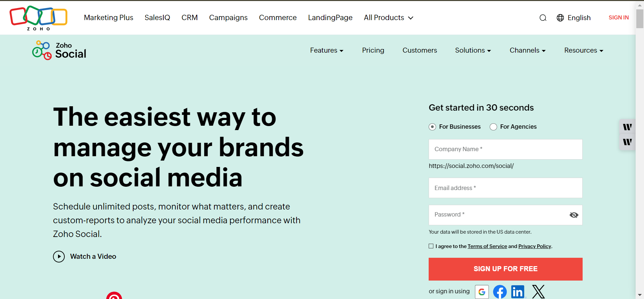644x299 pixels.
Task: Check the Terms of Service agreement box
Action: click(431, 246)
